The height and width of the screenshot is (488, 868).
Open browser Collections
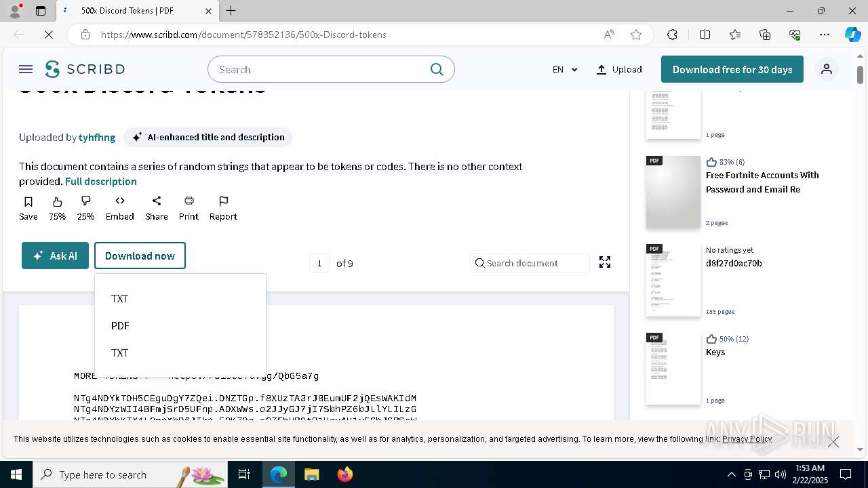[765, 35]
